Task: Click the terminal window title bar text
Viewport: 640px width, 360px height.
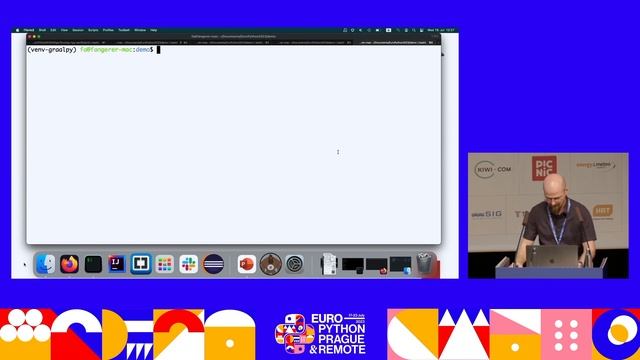Action: (233, 36)
